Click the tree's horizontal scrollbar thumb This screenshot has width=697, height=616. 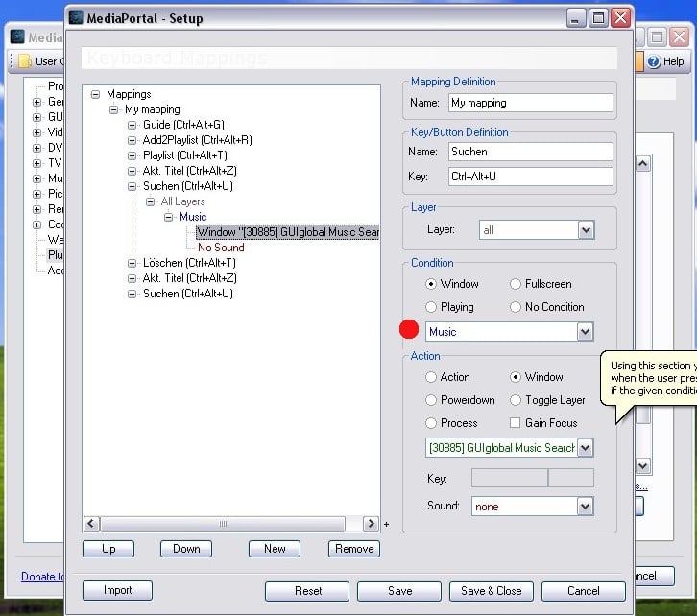223,524
